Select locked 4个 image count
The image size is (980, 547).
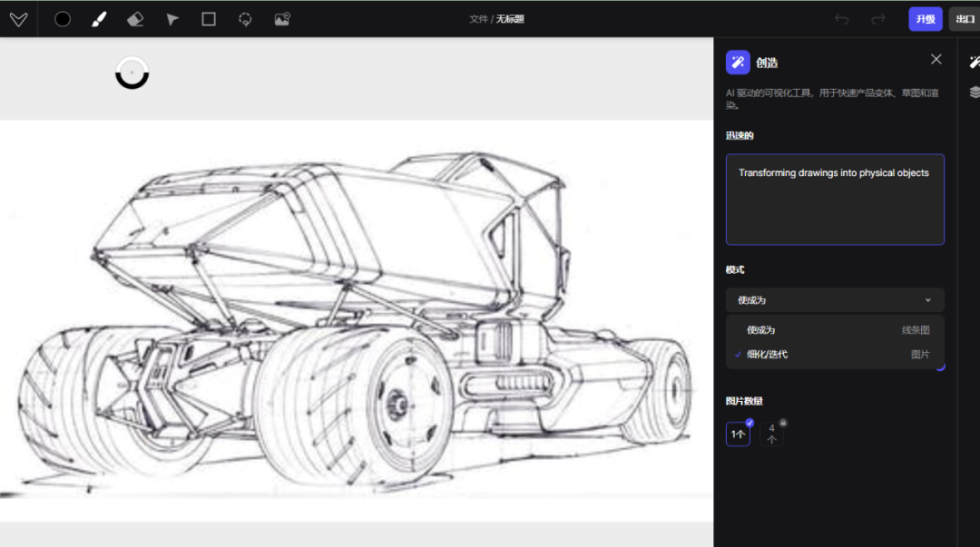point(772,434)
